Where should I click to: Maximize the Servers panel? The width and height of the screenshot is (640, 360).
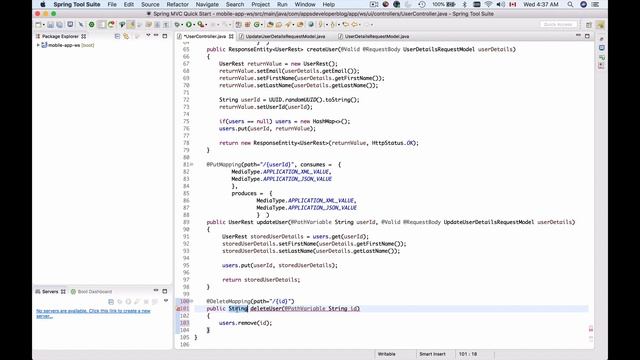pos(165,291)
